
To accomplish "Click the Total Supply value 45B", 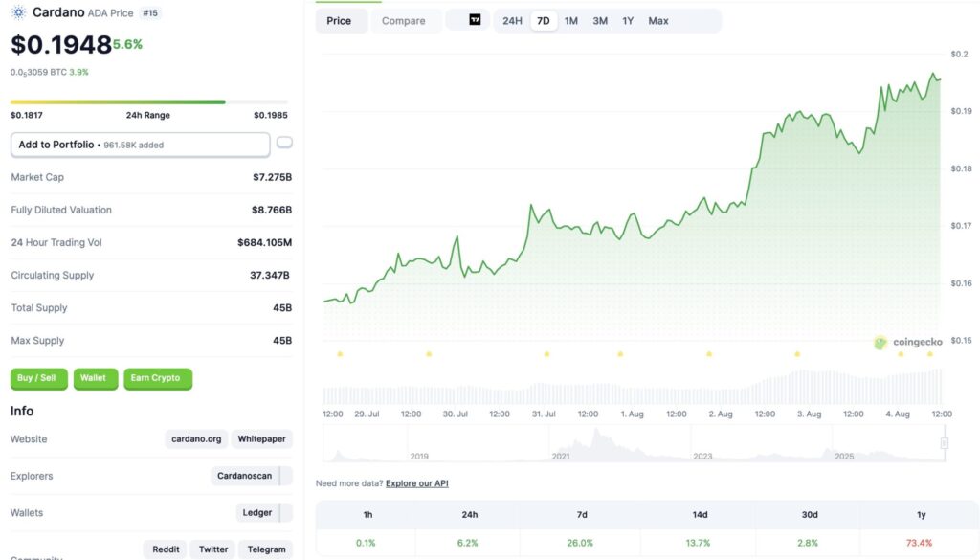I will [x=282, y=307].
